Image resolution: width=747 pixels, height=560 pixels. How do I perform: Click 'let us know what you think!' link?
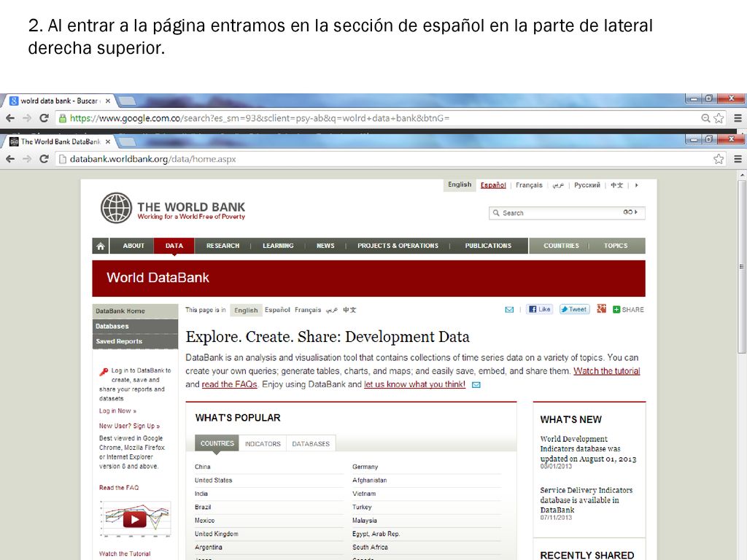[x=414, y=384]
